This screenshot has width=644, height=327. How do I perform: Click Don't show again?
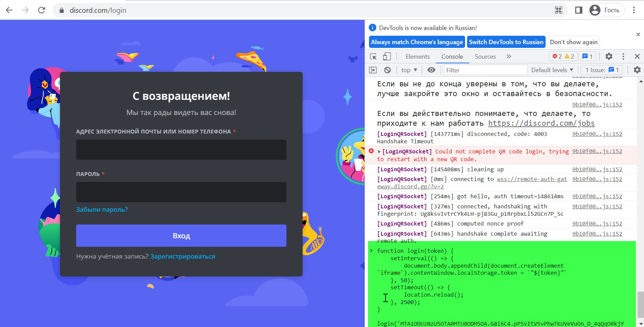tap(574, 42)
